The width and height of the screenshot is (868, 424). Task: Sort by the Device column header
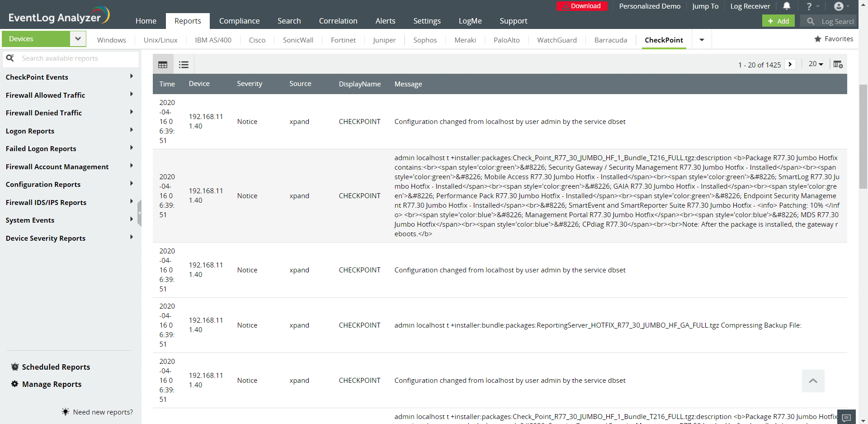[199, 84]
